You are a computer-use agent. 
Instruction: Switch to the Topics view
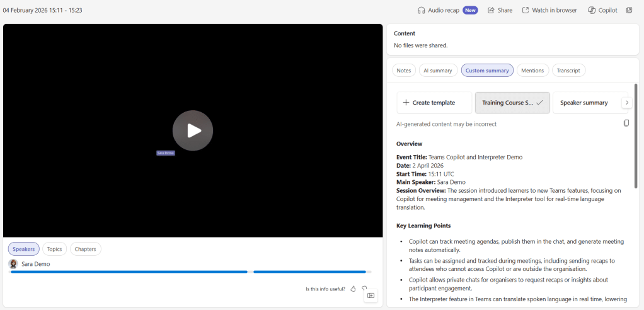click(x=54, y=249)
